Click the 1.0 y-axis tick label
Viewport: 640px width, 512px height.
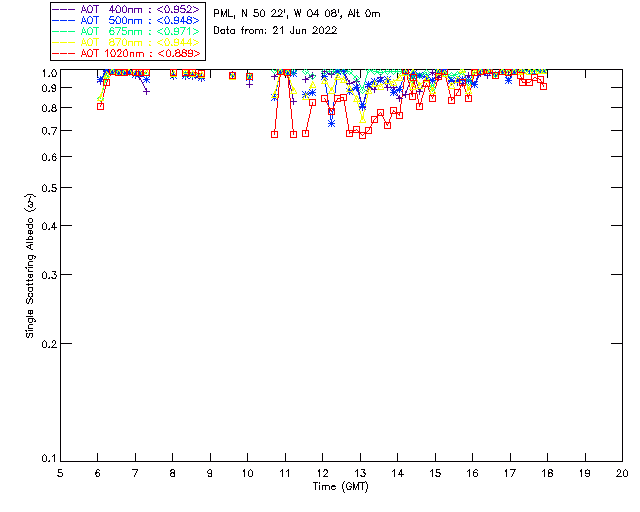[x=49, y=73]
